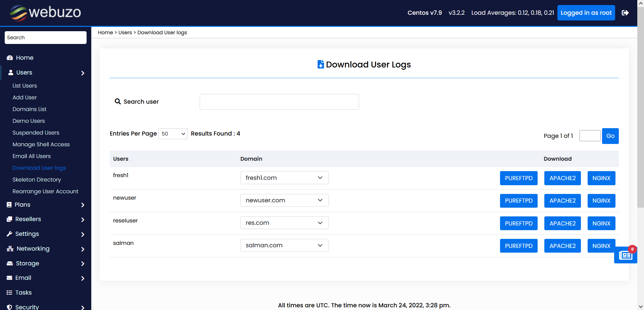Open the fresh1.com domain dropdown
The height and width of the screenshot is (310, 644).
[284, 178]
